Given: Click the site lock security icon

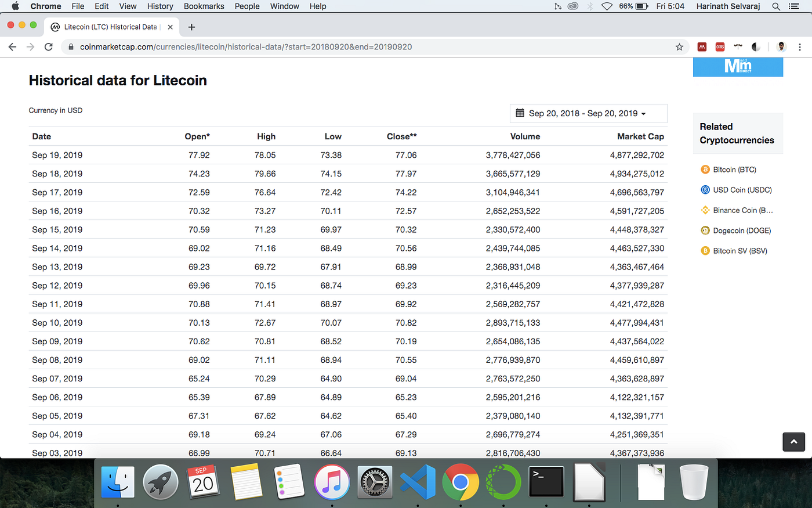Looking at the screenshot, I should tap(70, 47).
